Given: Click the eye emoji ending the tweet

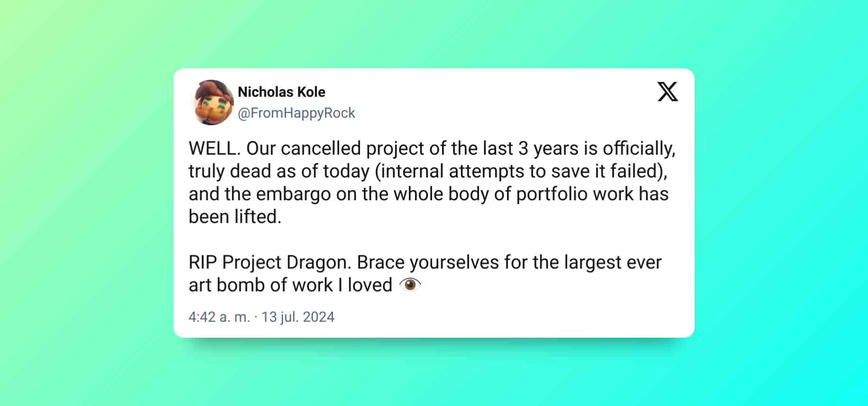Looking at the screenshot, I should [410, 285].
